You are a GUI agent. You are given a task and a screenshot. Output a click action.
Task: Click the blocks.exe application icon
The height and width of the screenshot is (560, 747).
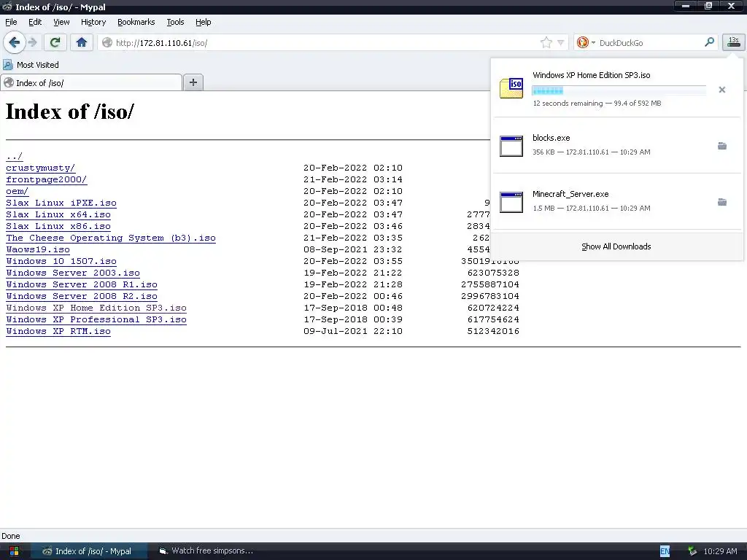(511, 146)
